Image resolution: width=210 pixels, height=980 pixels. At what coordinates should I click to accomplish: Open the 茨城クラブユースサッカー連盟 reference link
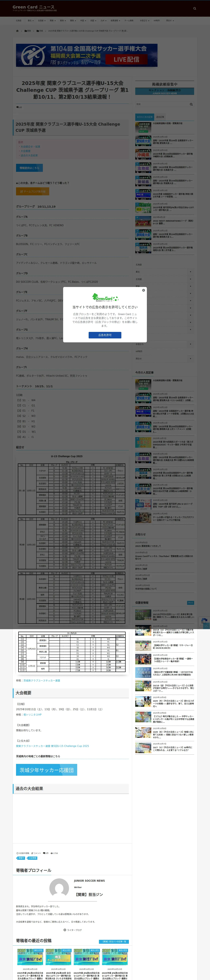pyautogui.click(x=42, y=681)
